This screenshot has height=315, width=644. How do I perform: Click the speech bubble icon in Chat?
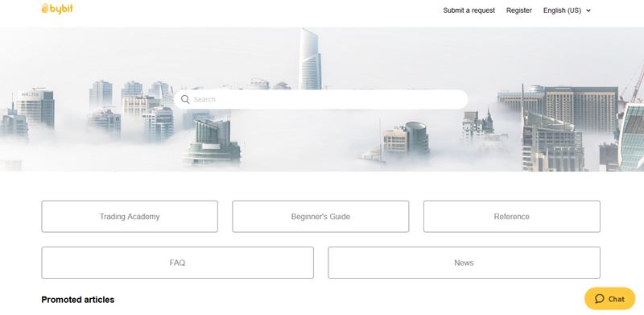tap(600, 299)
